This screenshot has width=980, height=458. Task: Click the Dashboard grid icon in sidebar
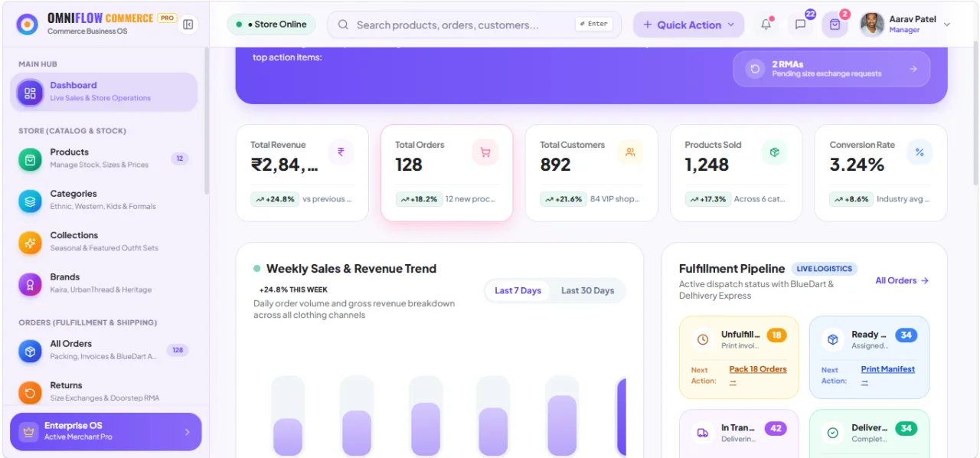coord(30,93)
